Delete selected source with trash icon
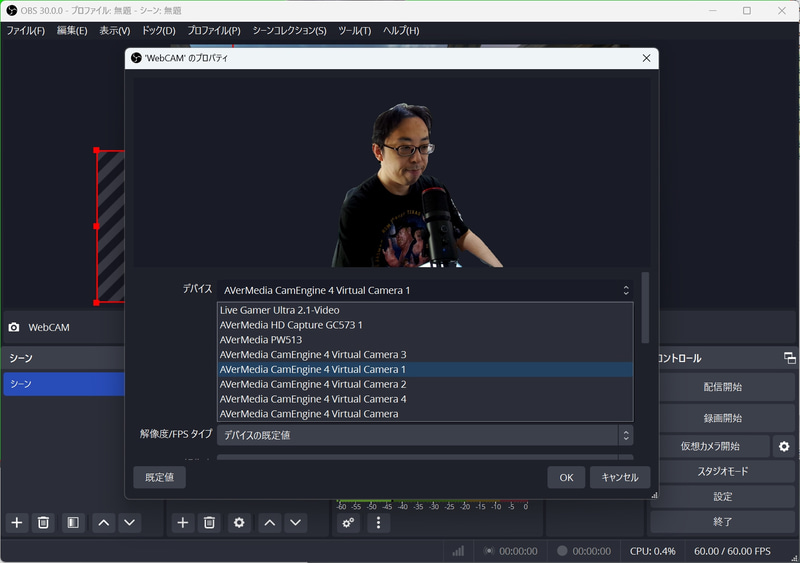 209,523
